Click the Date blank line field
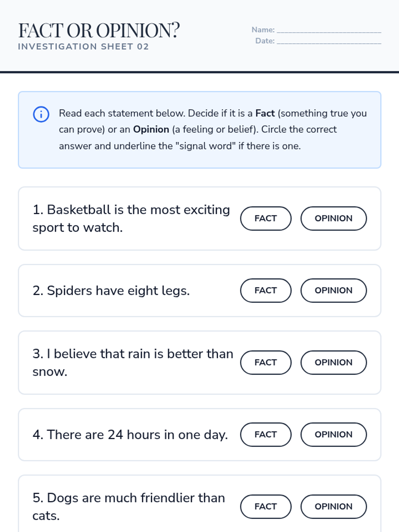Screen dimensions: 399x532 (x=329, y=41)
